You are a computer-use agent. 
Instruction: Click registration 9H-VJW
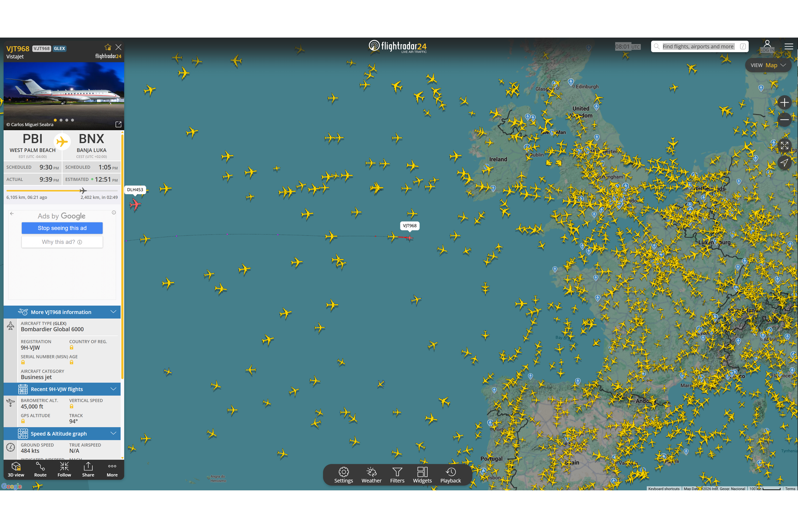(x=30, y=348)
